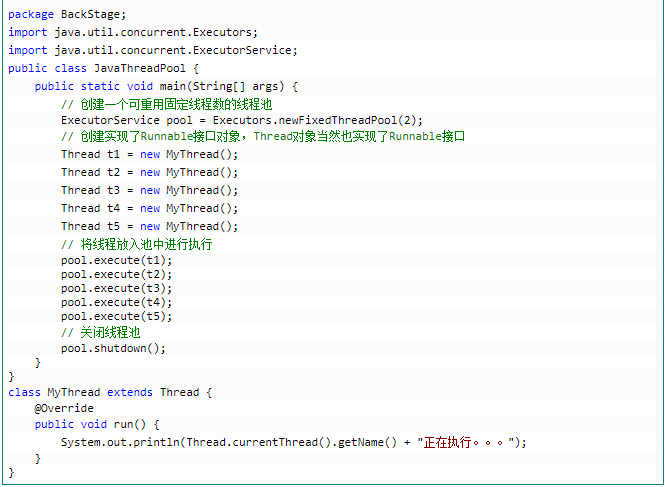Click the line "Thread t5 = new MyThread();"
The height and width of the screenshot is (487, 665).
coord(149,226)
